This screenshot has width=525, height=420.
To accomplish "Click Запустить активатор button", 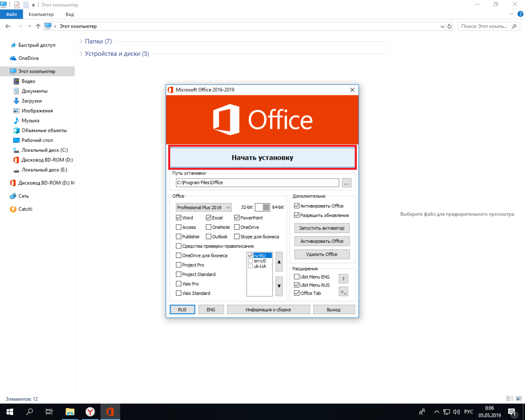I will [x=322, y=228].
